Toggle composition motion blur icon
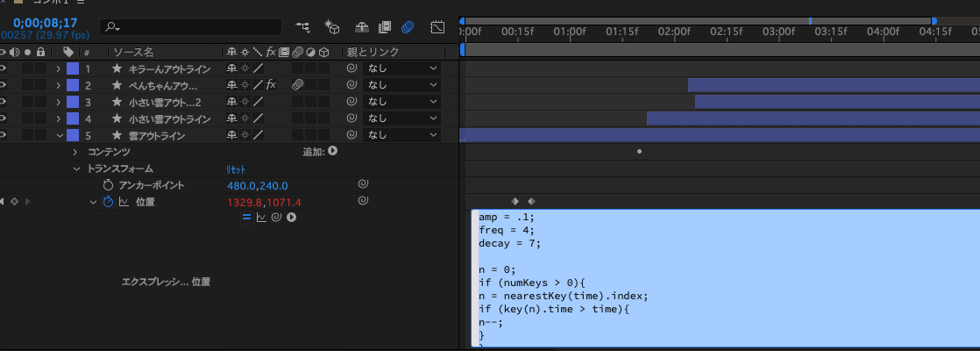Screen dimensions: 980x351 point(408,27)
